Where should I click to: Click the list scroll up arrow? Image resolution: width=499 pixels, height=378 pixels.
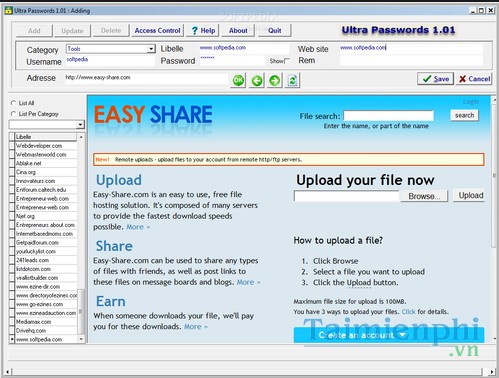tap(81, 137)
